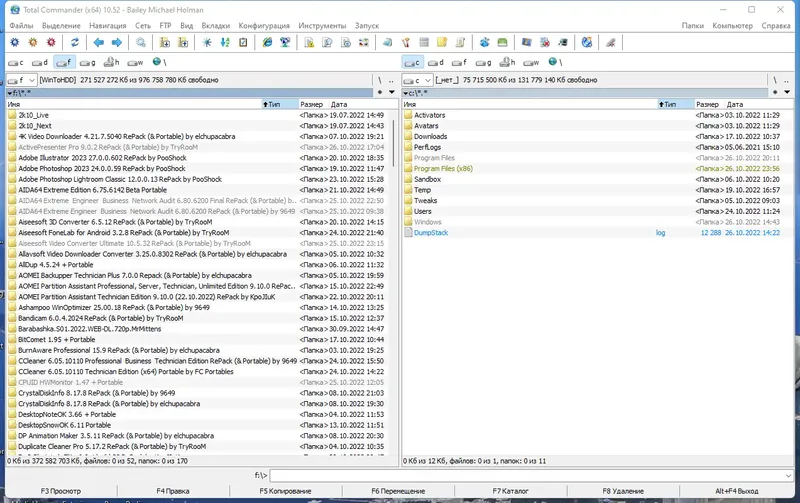Click the blue paint splash toolbar icon

tap(484, 42)
